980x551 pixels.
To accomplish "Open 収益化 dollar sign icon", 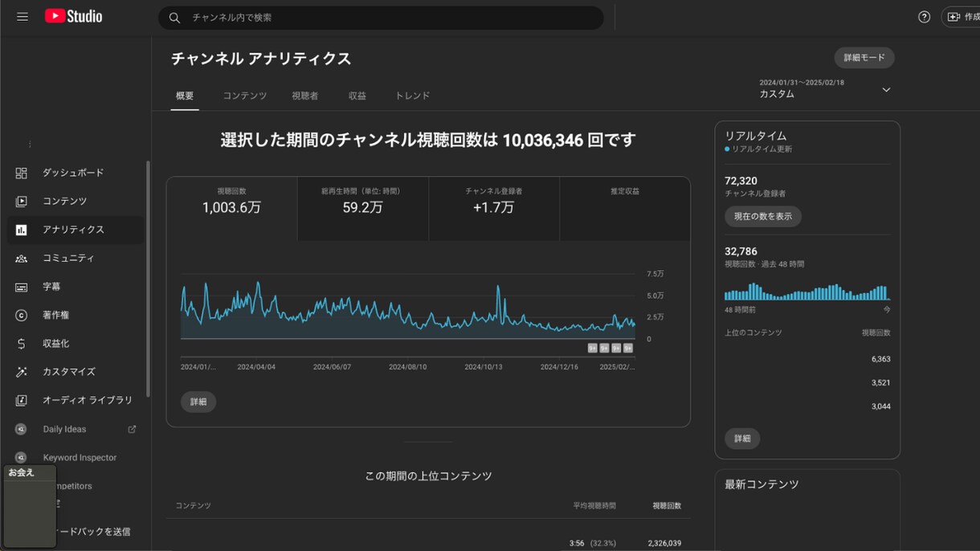I will pyautogui.click(x=22, y=344).
